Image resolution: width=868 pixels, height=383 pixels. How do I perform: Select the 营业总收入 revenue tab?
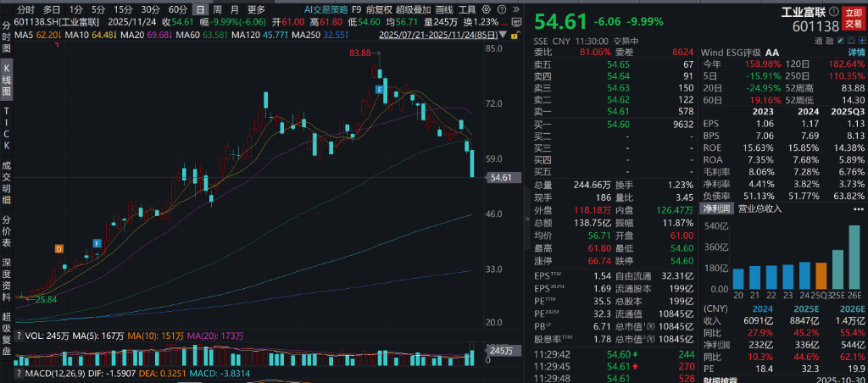(759, 208)
